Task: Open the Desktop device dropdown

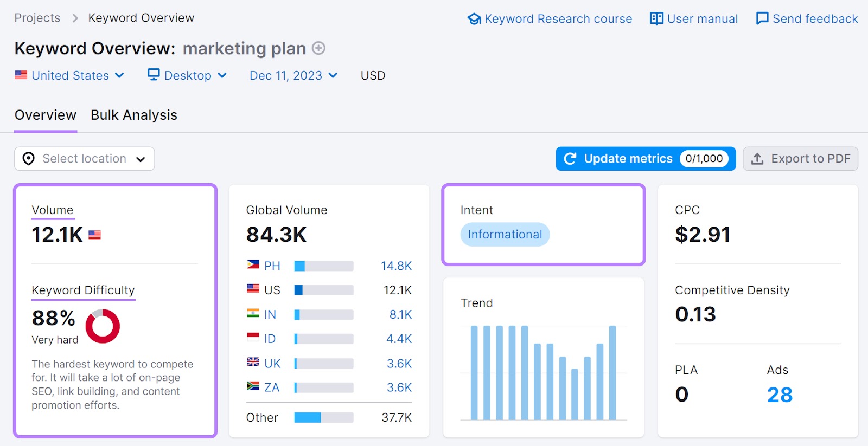Action: click(x=187, y=75)
